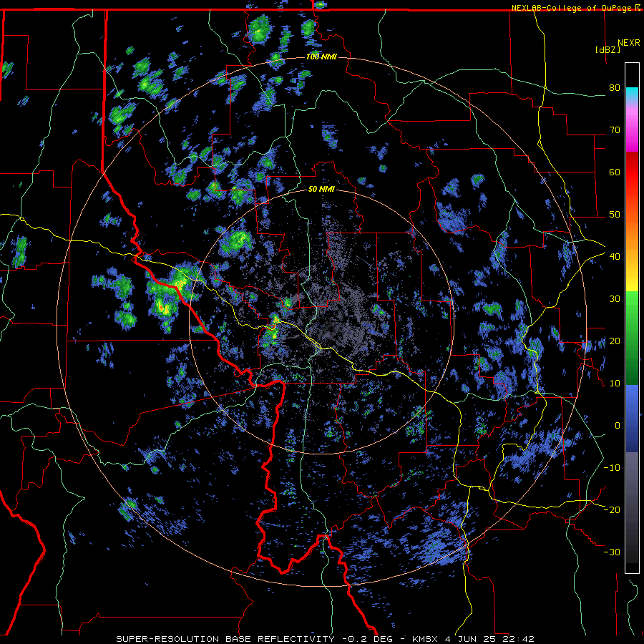Image resolution: width=644 pixels, height=644 pixels.
Task: Click the 0 value on dBZ scale
Action: point(618,426)
